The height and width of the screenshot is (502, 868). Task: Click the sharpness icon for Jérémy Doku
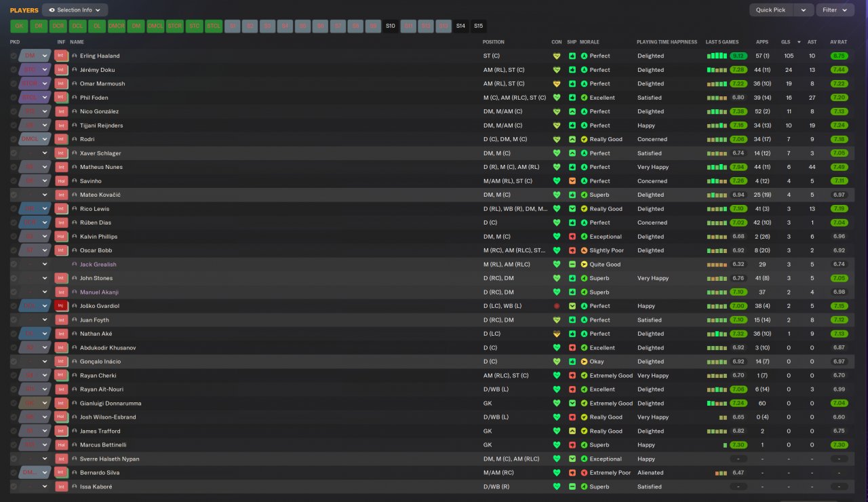point(572,70)
